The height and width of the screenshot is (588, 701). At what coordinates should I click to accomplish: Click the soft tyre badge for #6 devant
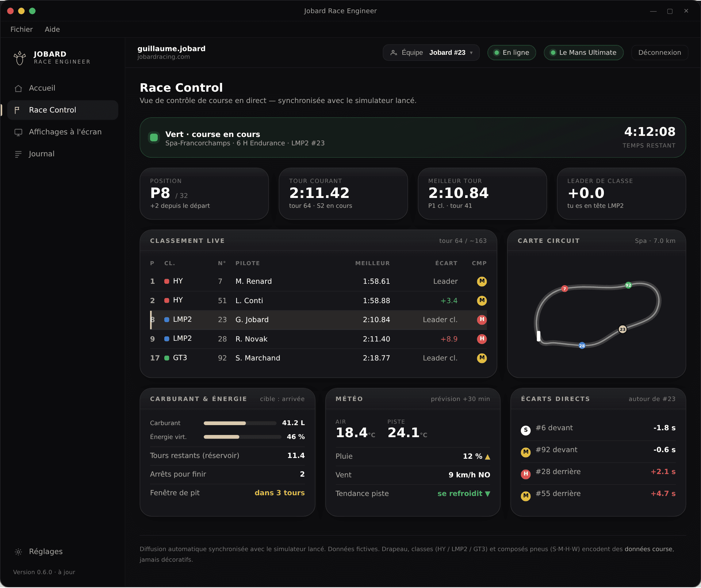tap(526, 430)
